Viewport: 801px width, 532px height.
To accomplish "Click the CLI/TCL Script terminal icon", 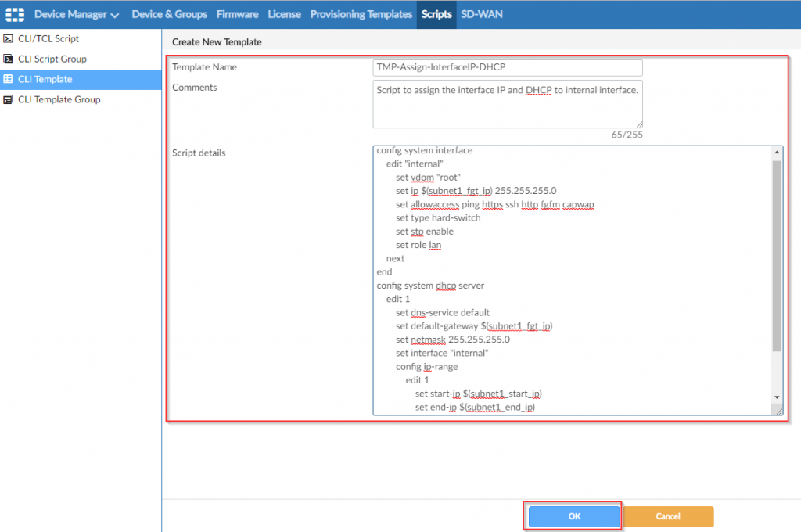I will (x=9, y=38).
